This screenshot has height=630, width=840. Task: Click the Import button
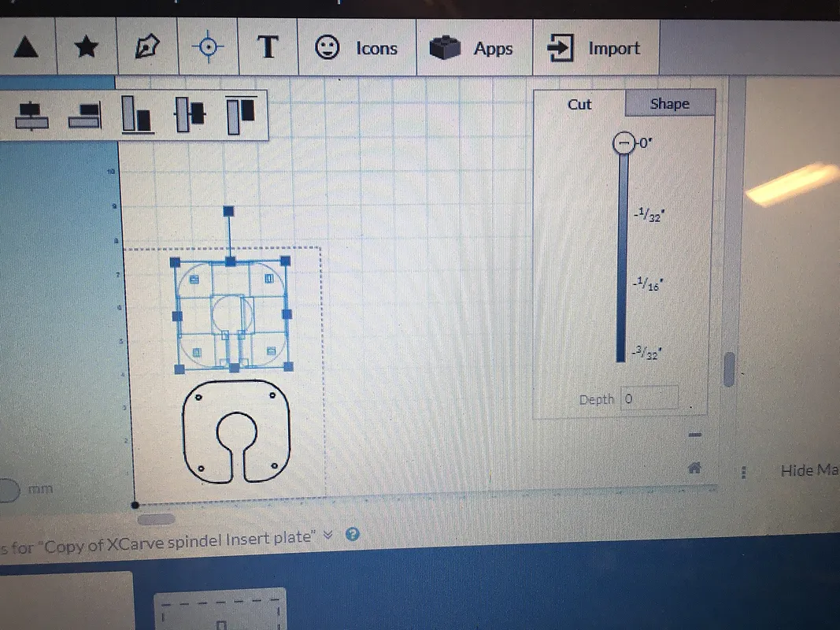click(595, 48)
